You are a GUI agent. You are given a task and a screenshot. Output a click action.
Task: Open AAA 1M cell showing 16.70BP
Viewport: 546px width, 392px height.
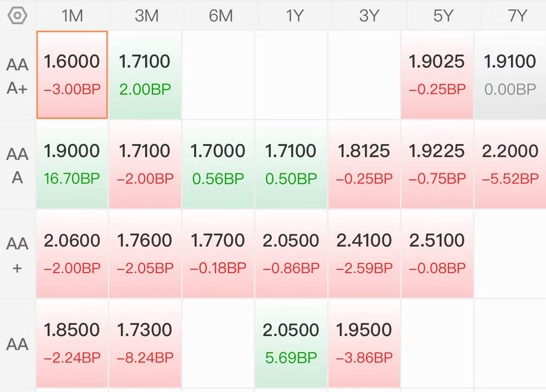(72, 164)
